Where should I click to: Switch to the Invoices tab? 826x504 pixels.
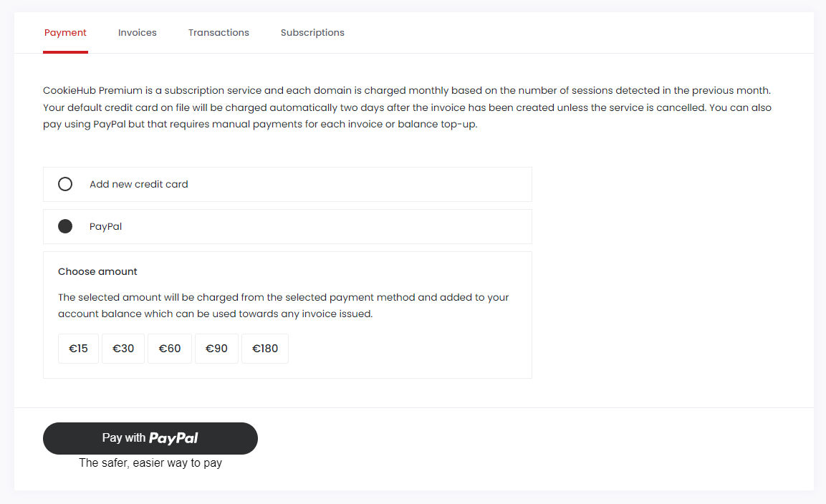[x=137, y=32]
